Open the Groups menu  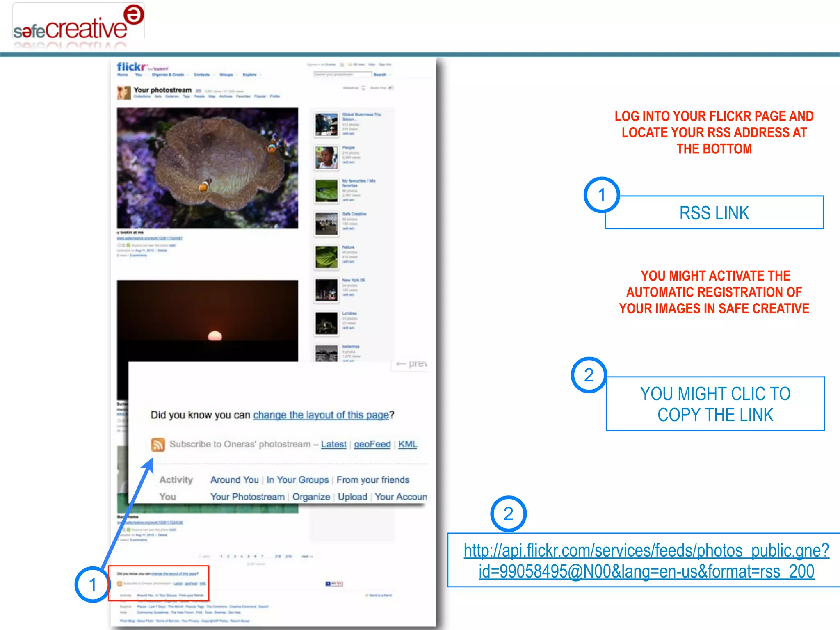(226, 75)
